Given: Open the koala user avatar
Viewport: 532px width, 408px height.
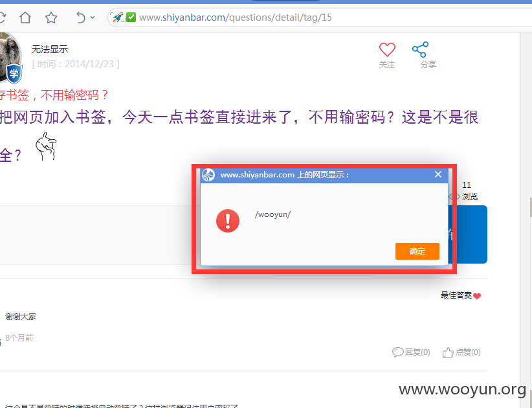Looking at the screenshot, I should tap(8, 56).
